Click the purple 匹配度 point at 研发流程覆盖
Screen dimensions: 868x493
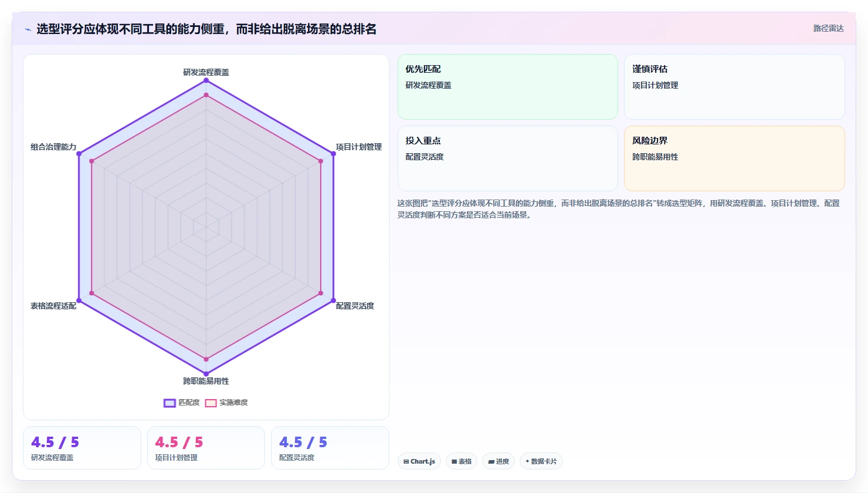[x=206, y=80]
